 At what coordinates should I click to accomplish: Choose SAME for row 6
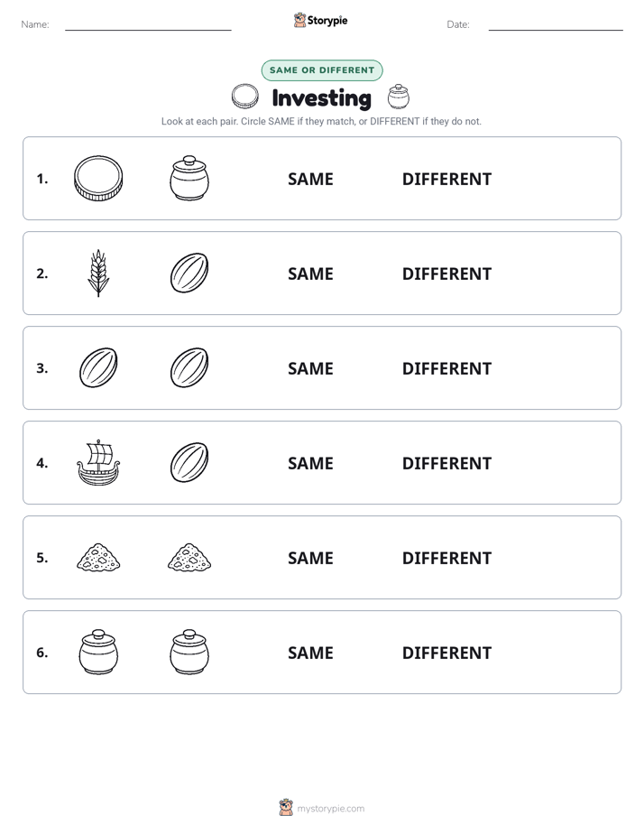(310, 653)
